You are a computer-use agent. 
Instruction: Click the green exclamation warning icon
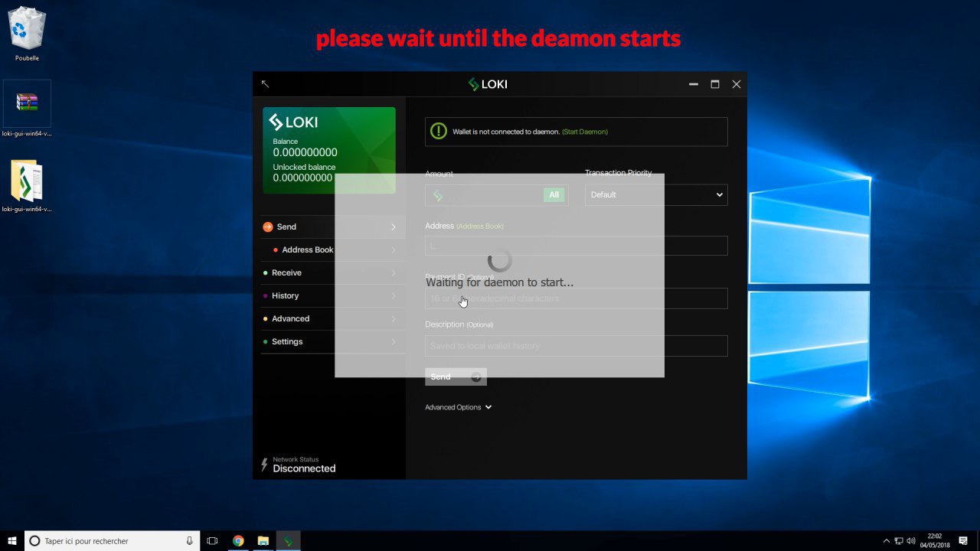click(x=439, y=132)
